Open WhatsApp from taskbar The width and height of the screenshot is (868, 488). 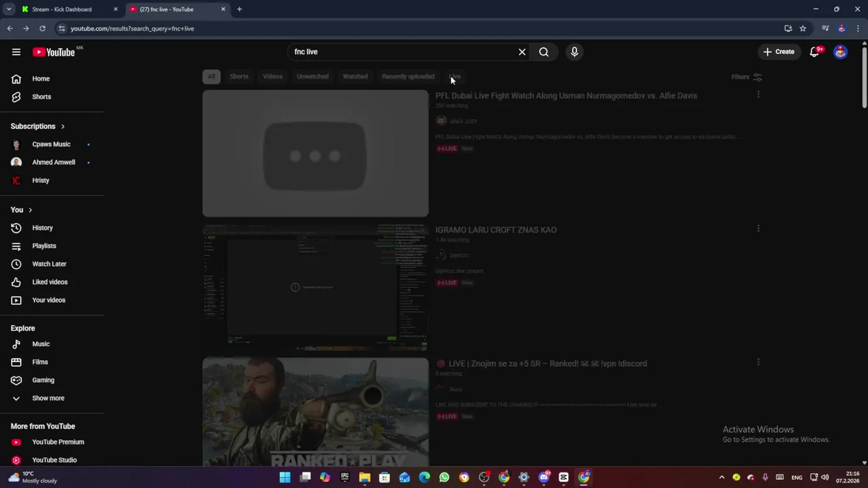click(444, 478)
